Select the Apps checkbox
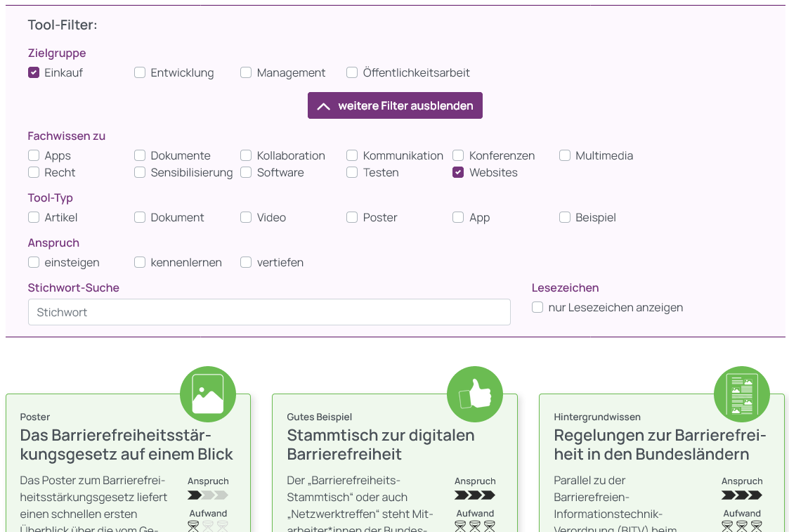This screenshot has height=532, width=789. 34,155
